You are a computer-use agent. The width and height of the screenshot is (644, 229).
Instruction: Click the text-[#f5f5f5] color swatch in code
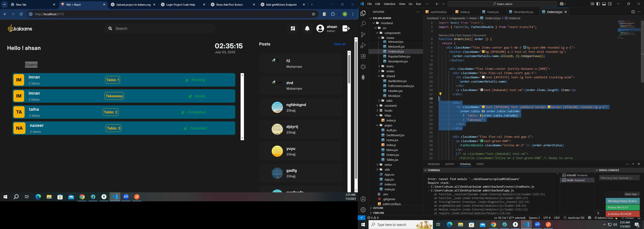click(483, 77)
